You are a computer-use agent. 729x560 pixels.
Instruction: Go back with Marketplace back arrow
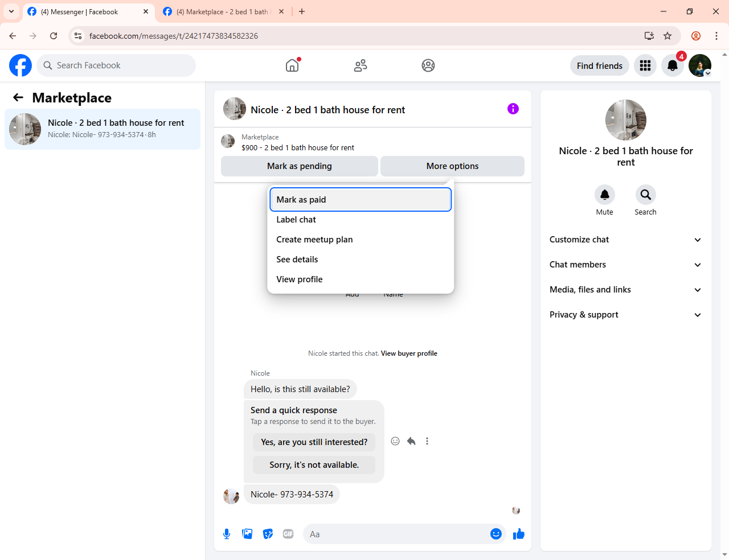(x=18, y=98)
